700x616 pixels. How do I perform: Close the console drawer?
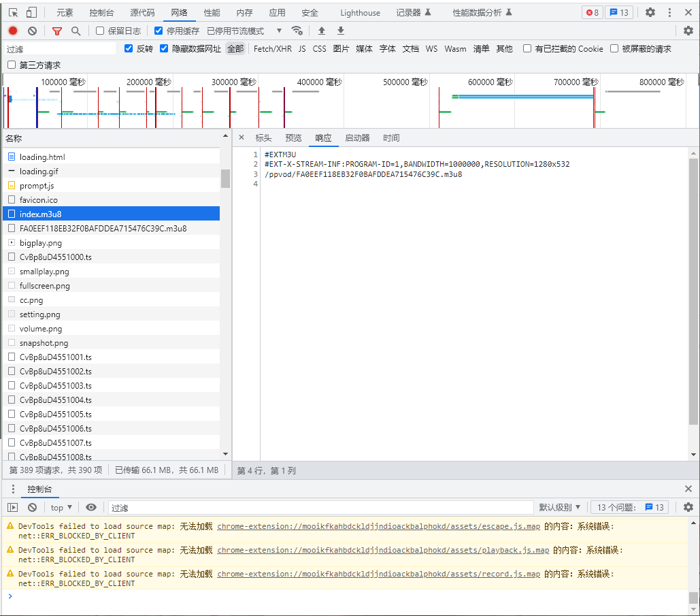click(x=688, y=489)
